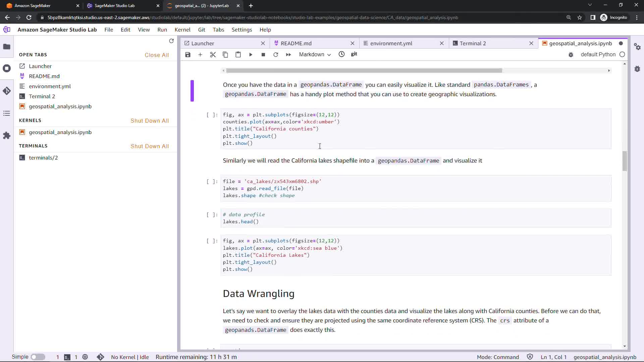
Task: Open the Kernel menu
Action: pyautogui.click(x=182, y=29)
